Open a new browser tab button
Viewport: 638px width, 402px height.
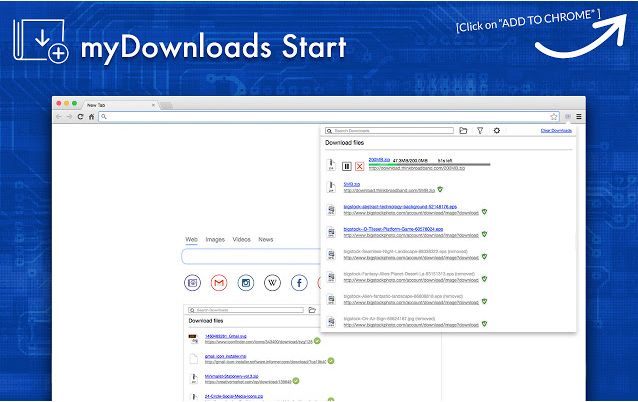(166, 106)
